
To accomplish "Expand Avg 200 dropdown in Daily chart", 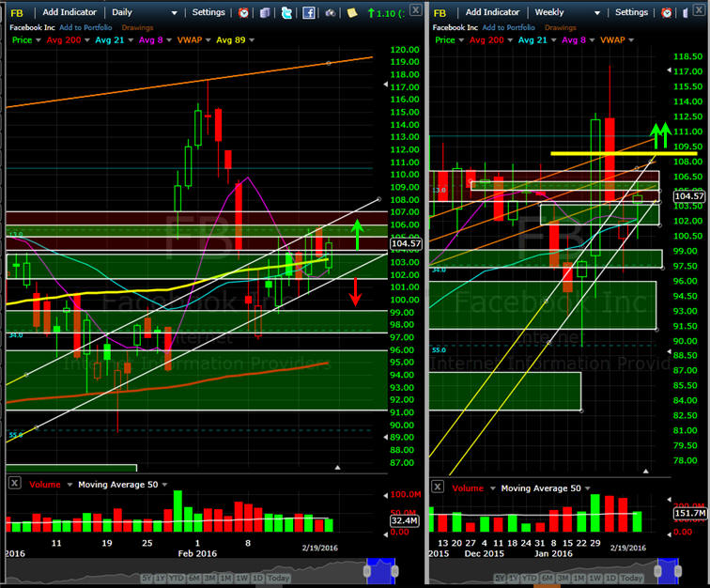I will (87, 40).
